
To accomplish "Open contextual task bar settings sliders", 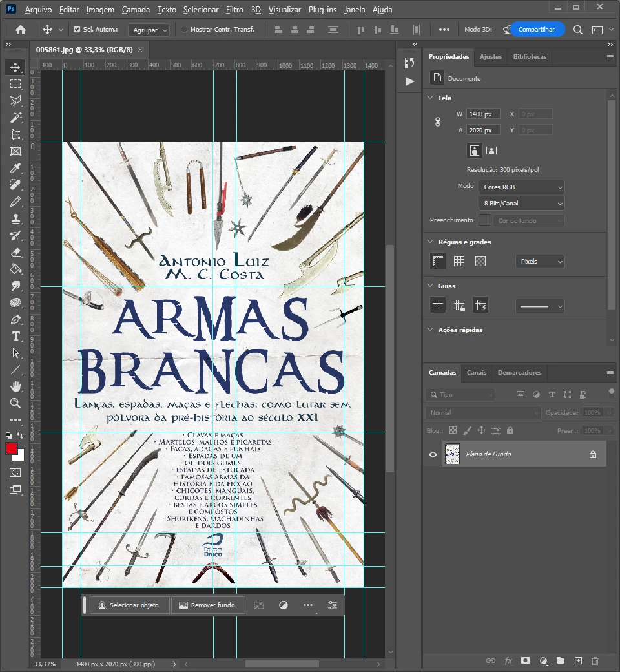I will tap(333, 605).
